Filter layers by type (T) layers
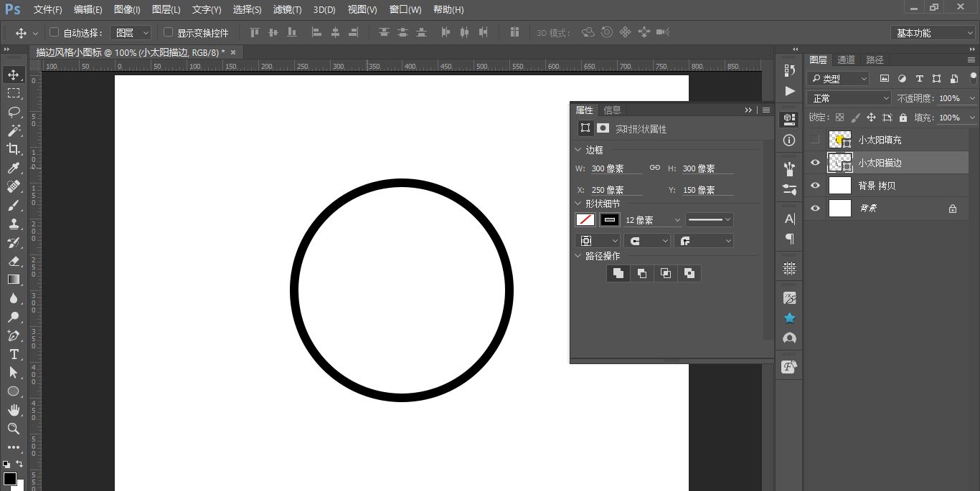This screenshot has height=491, width=980. tap(919, 79)
